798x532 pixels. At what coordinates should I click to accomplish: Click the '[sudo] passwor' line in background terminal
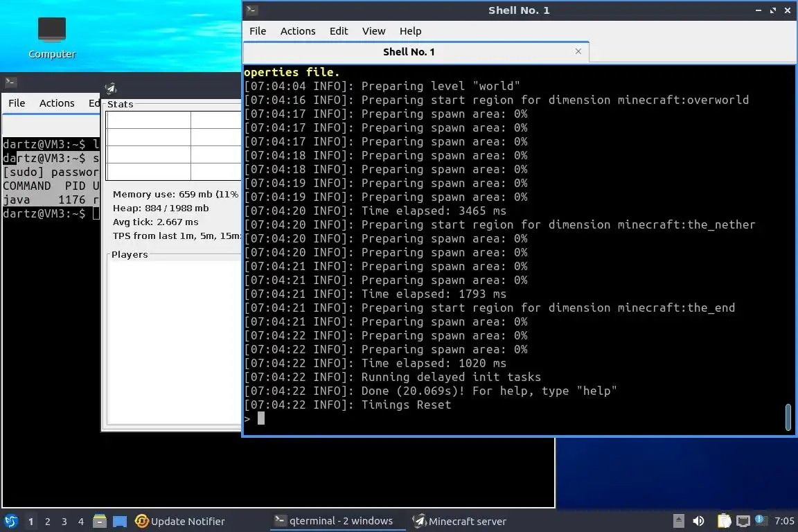[51, 172]
